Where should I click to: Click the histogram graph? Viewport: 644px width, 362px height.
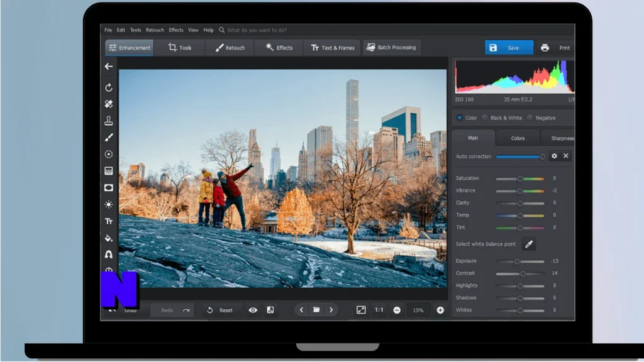pos(514,77)
